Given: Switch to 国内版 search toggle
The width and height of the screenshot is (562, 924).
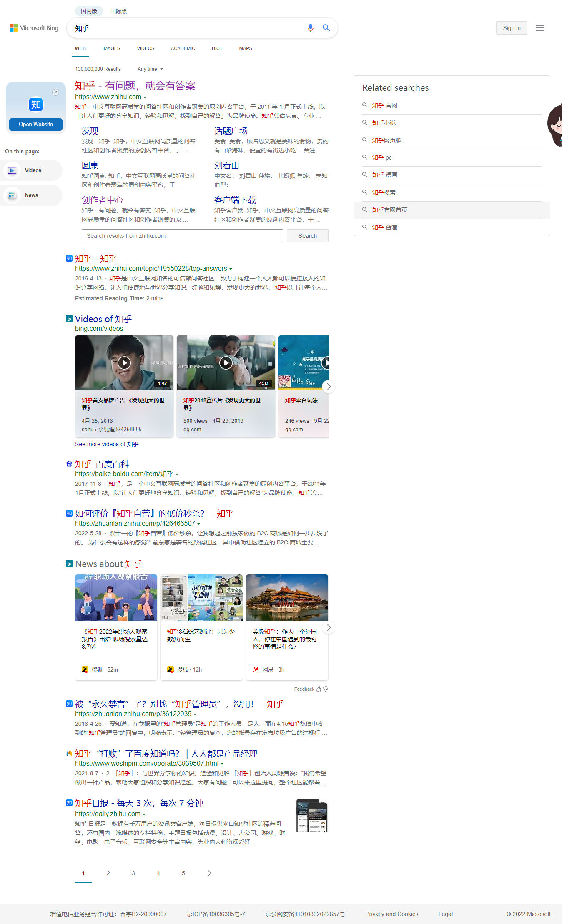Looking at the screenshot, I should pyautogui.click(x=89, y=11).
